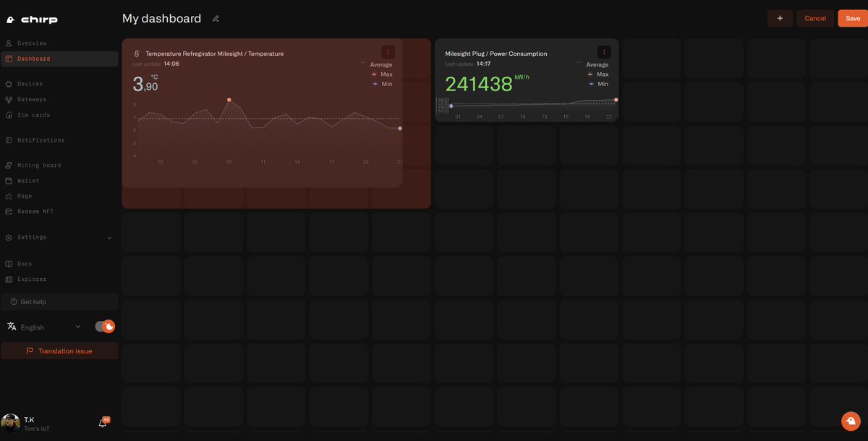Toggle Average legend on Power Consumption widget
This screenshot has width=868, height=441.
coord(592,64)
